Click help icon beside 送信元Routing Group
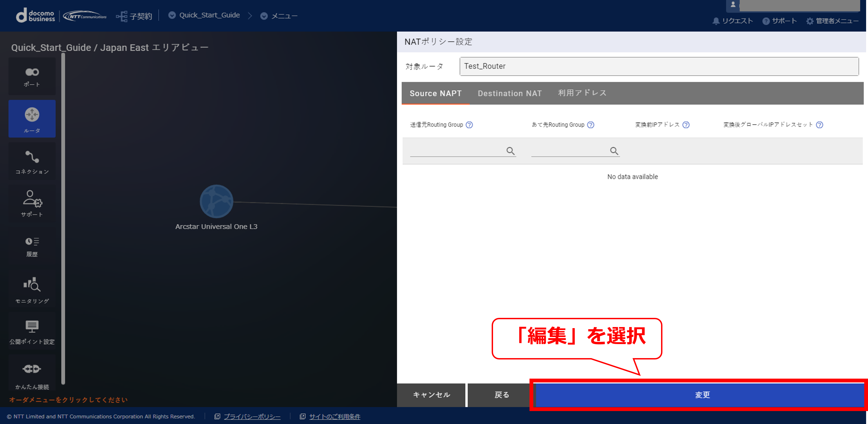Screen dimensions: 868x424 click(469, 125)
